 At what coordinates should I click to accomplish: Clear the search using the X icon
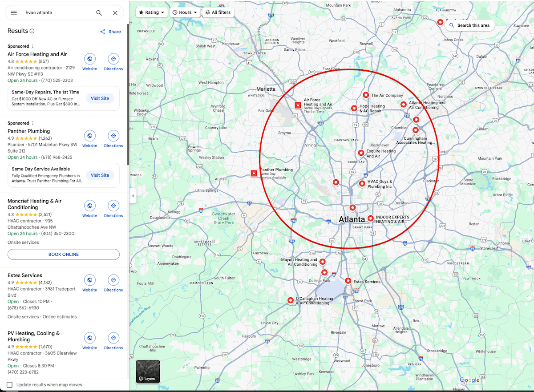click(x=115, y=12)
